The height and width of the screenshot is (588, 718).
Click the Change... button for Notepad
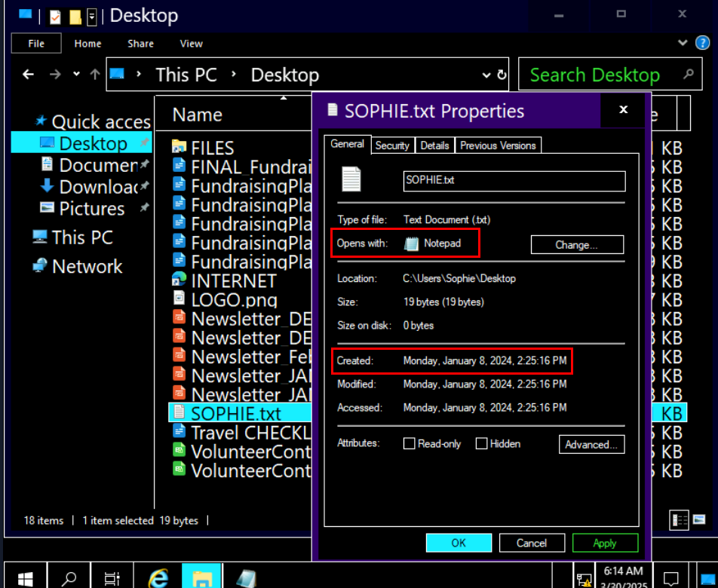click(577, 245)
